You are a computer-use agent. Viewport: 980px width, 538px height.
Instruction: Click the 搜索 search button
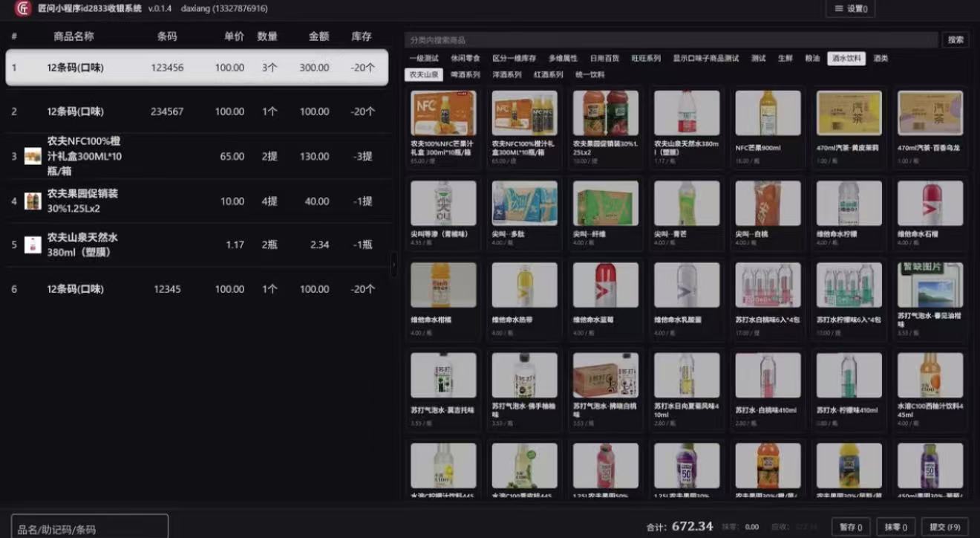coord(955,40)
